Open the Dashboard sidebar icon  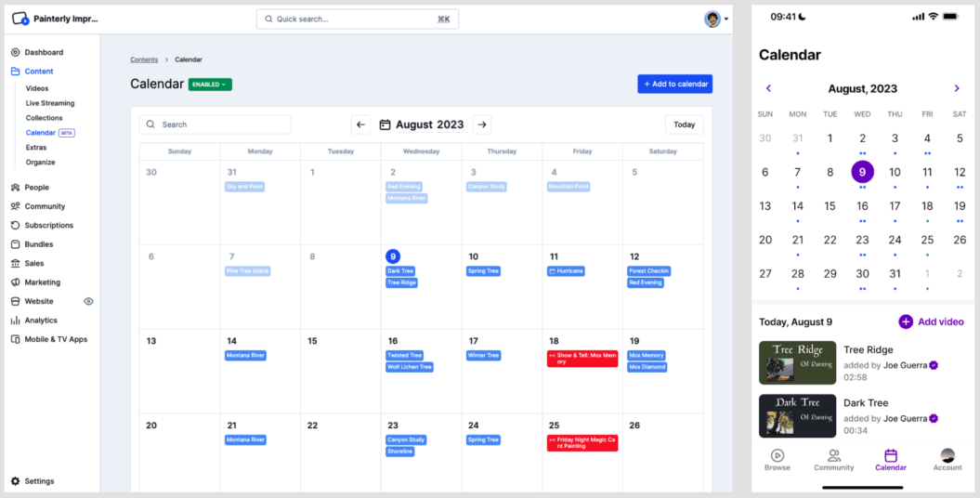(x=16, y=52)
